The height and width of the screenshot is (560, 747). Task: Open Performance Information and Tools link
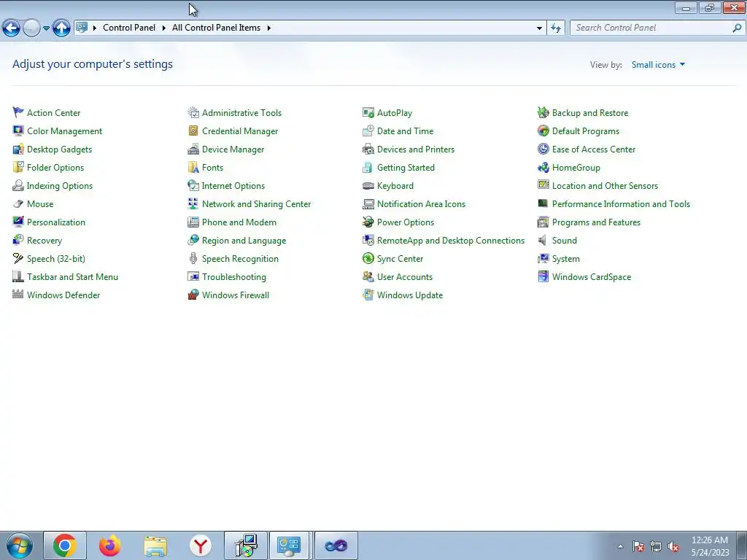(x=621, y=204)
